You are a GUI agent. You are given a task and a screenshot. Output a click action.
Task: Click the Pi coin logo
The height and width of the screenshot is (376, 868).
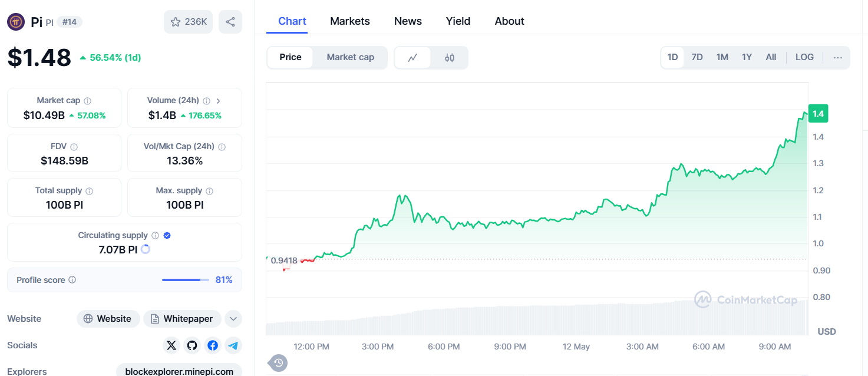[x=16, y=22]
